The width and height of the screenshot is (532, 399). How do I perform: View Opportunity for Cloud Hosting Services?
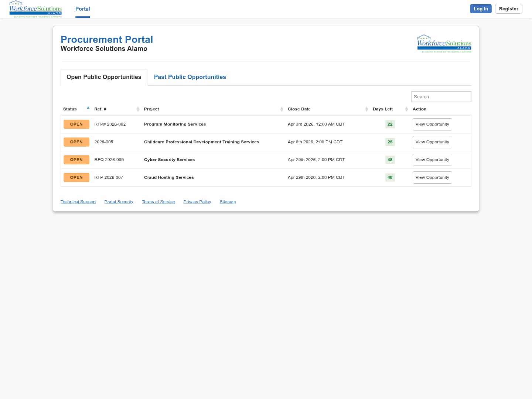[432, 177]
